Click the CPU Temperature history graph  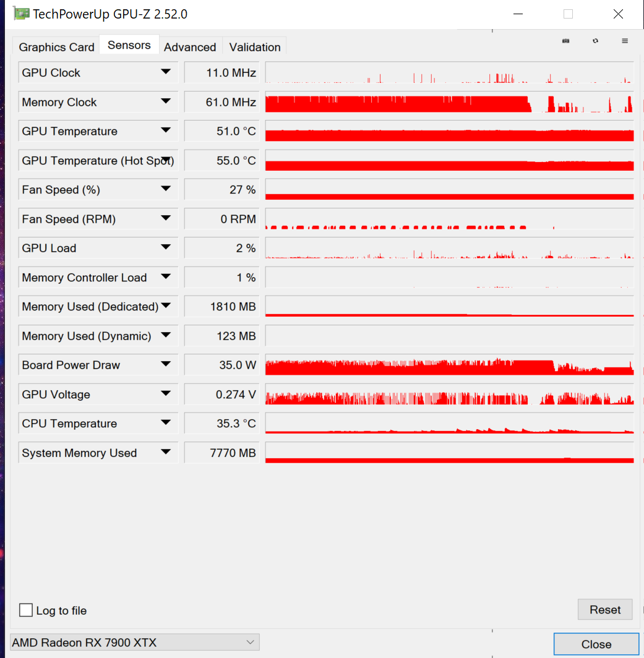450,423
